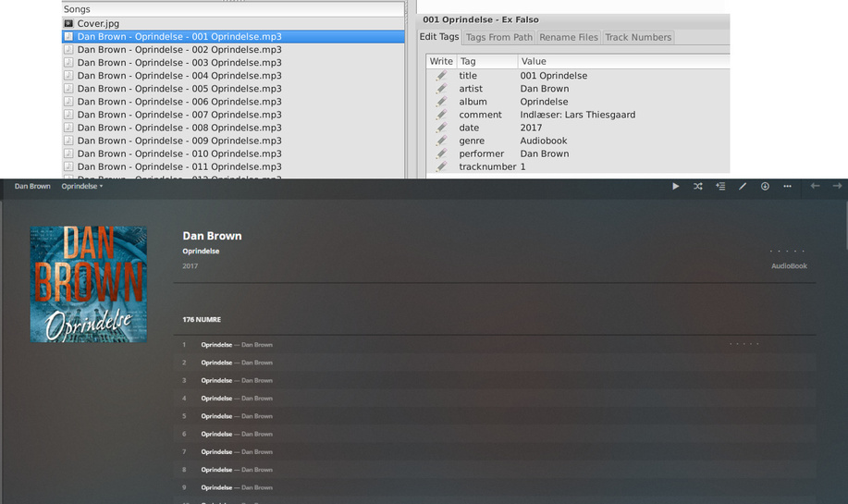Sort by the Tag column header
This screenshot has width=848, height=504.
point(487,61)
